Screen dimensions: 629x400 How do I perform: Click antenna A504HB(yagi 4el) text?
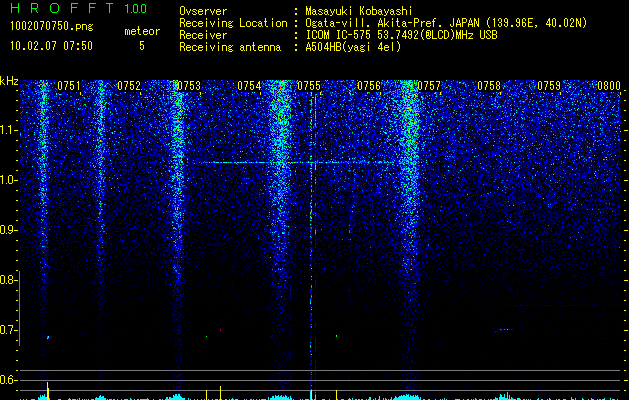click(x=353, y=47)
